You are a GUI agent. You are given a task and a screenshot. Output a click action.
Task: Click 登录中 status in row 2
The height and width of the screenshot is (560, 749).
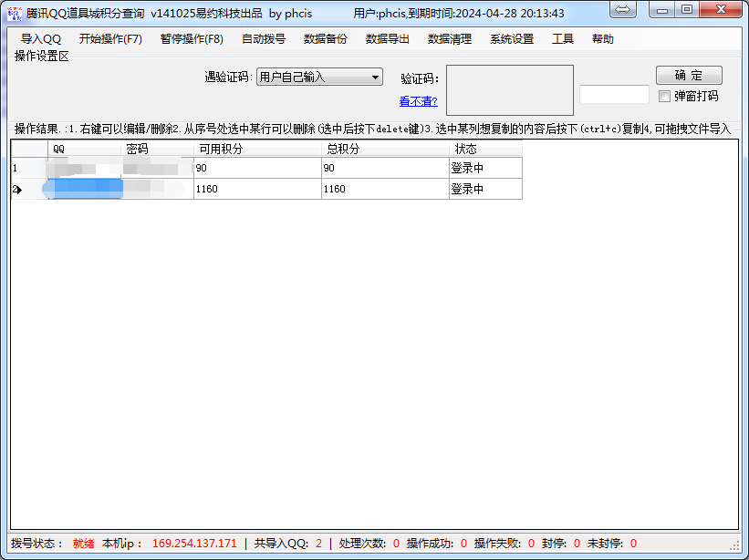point(485,189)
